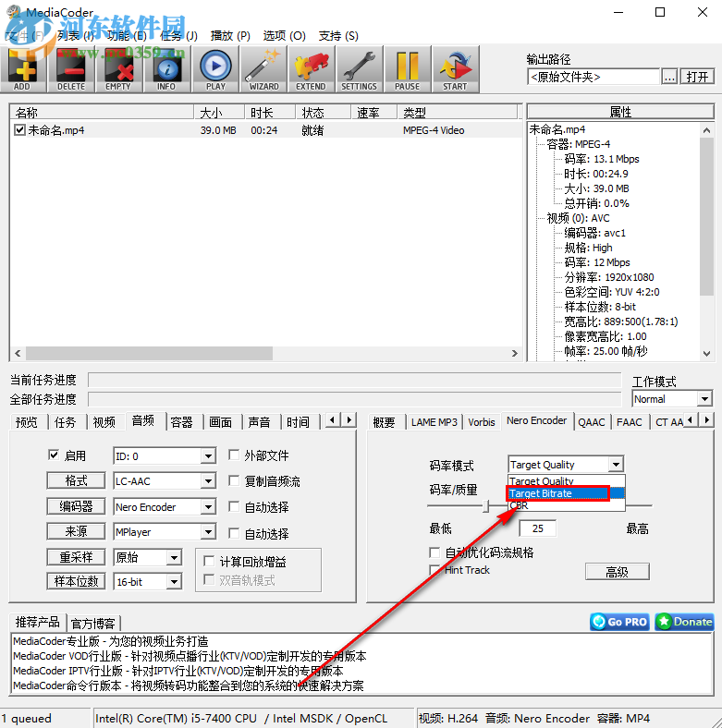722x728 pixels.
Task: Open the ID: 0 audio track dropdown
Action: coord(208,456)
